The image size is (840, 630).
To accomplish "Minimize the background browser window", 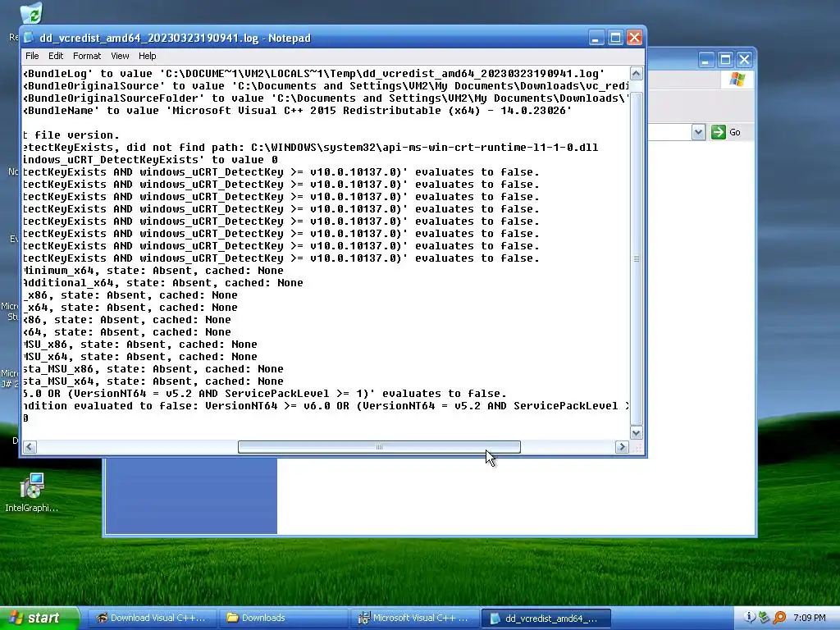I will point(706,59).
